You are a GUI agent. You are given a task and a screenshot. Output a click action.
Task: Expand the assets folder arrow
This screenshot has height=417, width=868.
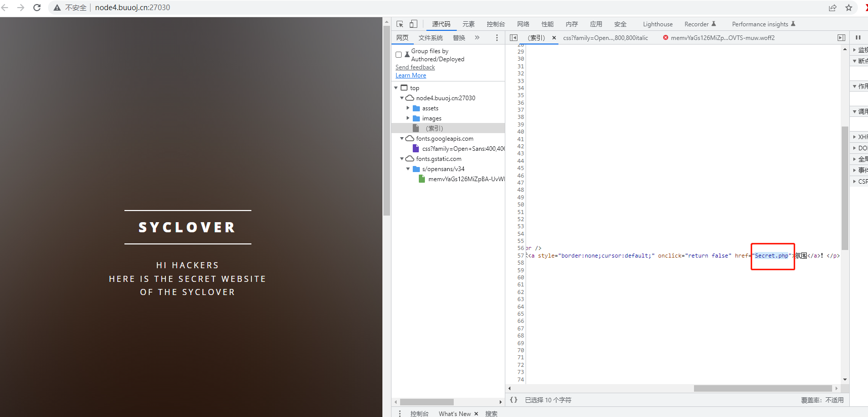(x=408, y=108)
